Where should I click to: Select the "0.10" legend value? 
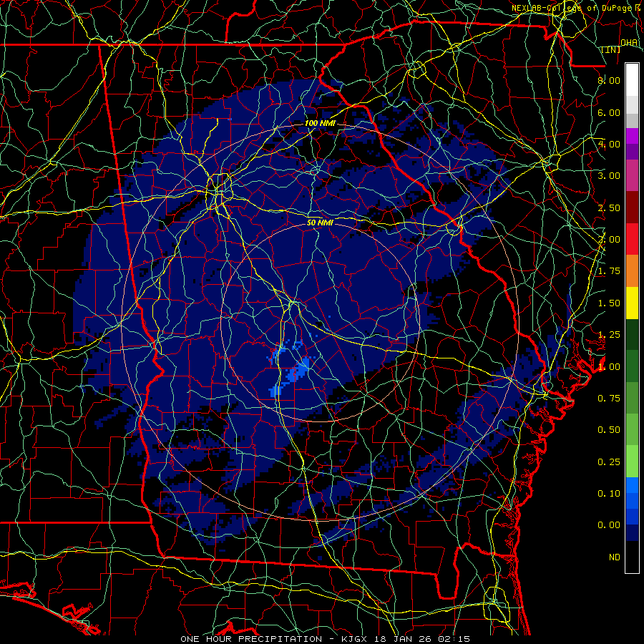tap(609, 494)
